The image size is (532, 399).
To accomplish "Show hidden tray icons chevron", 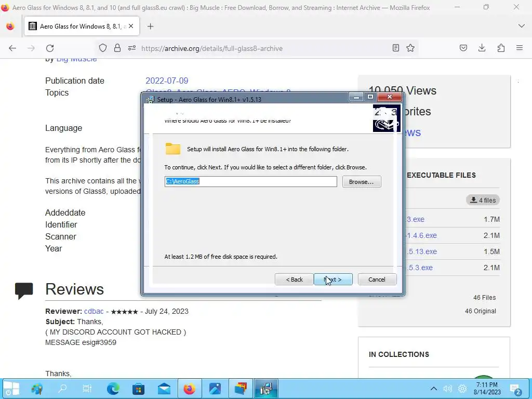I will pos(434,389).
